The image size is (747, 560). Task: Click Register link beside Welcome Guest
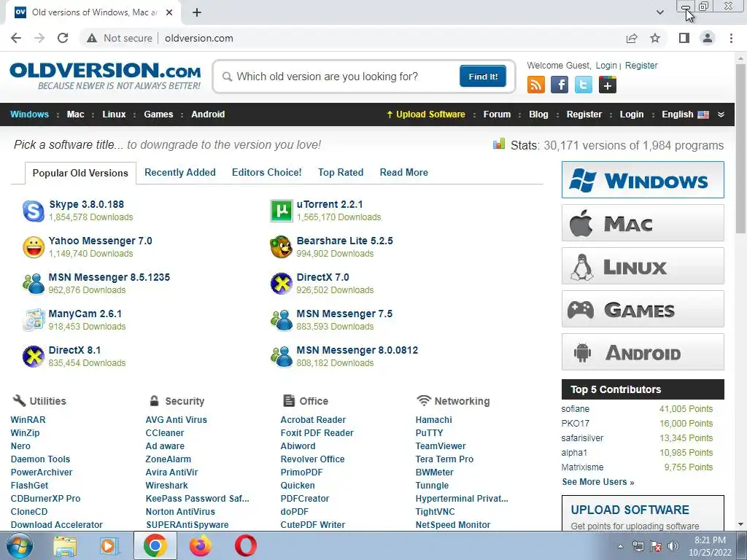click(x=641, y=65)
